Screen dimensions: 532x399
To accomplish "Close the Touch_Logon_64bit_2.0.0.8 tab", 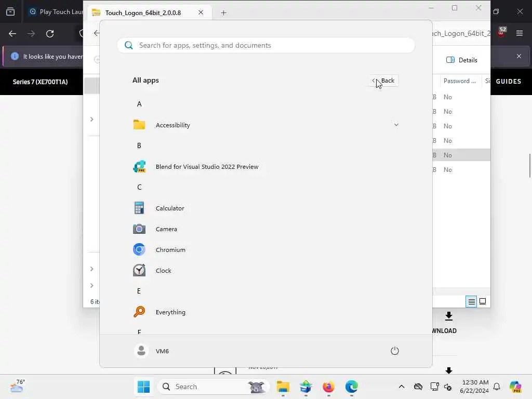I will (201, 12).
